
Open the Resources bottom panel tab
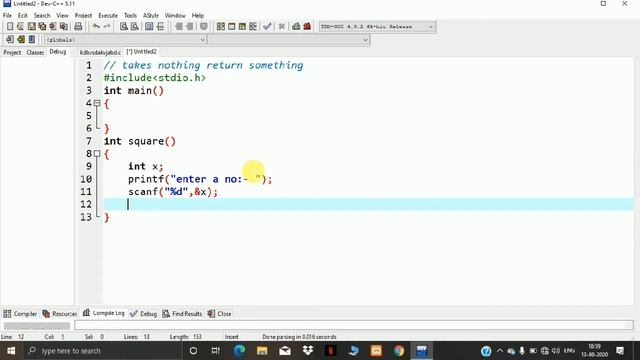[x=60, y=313]
